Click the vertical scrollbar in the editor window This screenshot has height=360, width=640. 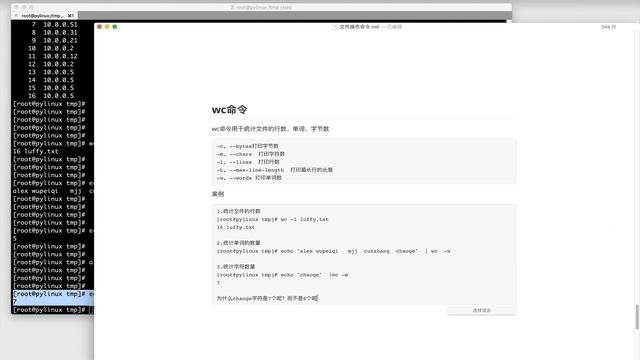pyautogui.click(x=637, y=316)
